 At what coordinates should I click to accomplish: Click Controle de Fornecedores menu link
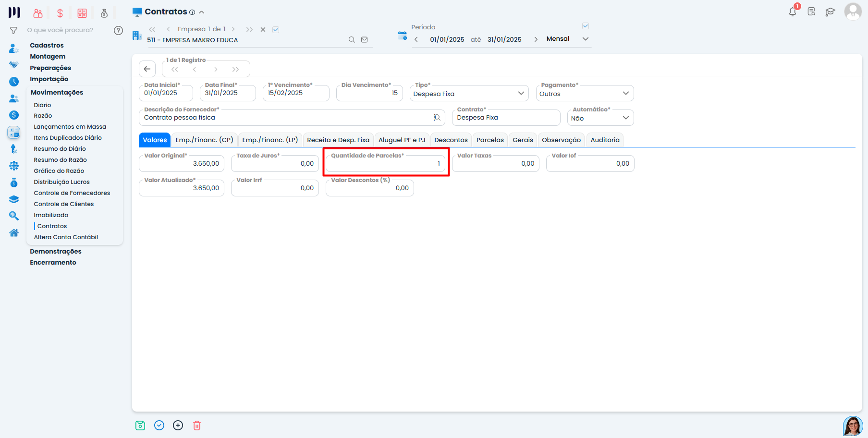pos(72,193)
